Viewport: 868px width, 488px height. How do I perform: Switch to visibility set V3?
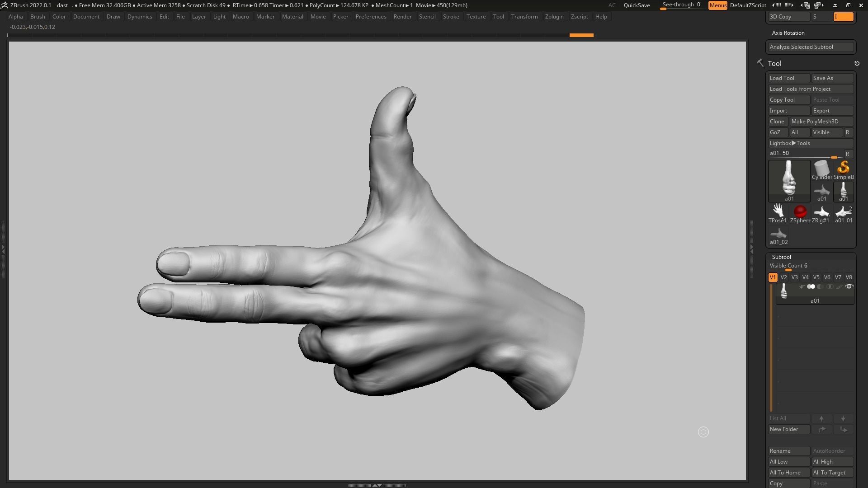coord(794,277)
